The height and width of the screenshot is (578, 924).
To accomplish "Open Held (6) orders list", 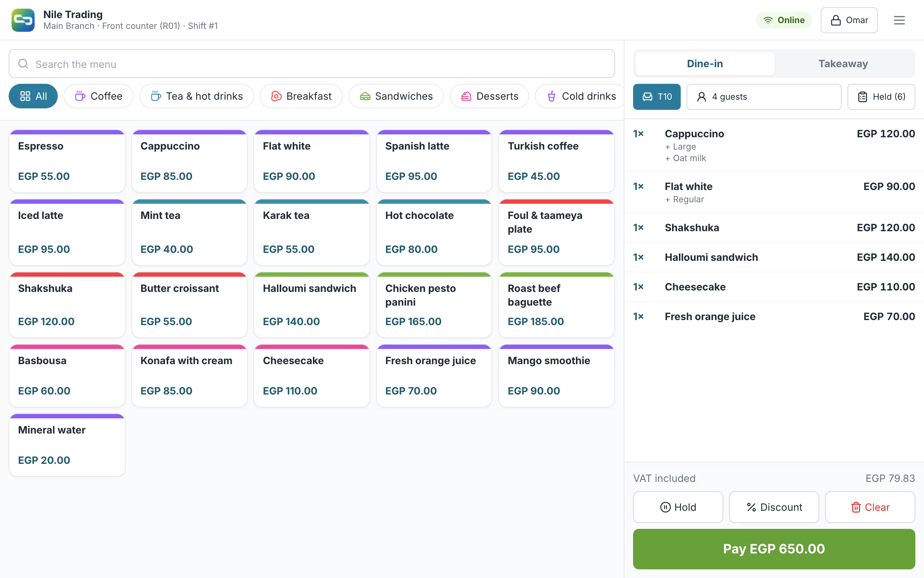I will pos(881,97).
